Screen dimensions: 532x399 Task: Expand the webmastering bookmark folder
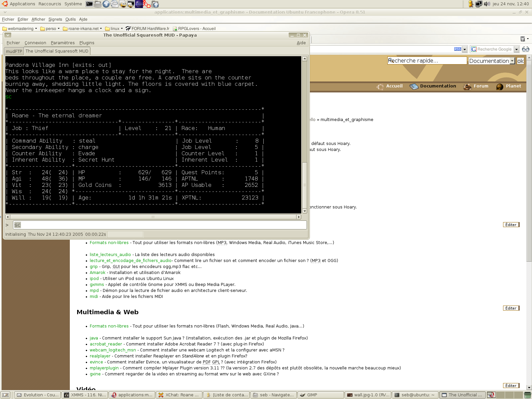tap(20, 29)
